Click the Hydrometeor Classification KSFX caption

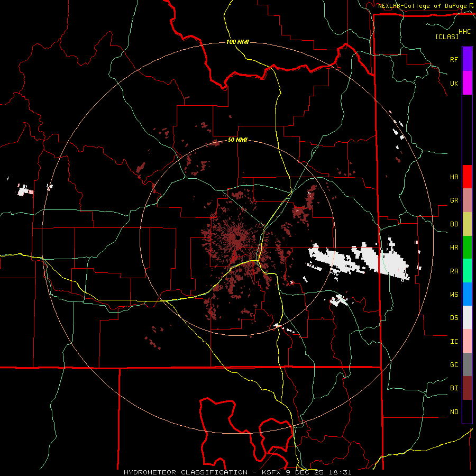click(237, 472)
